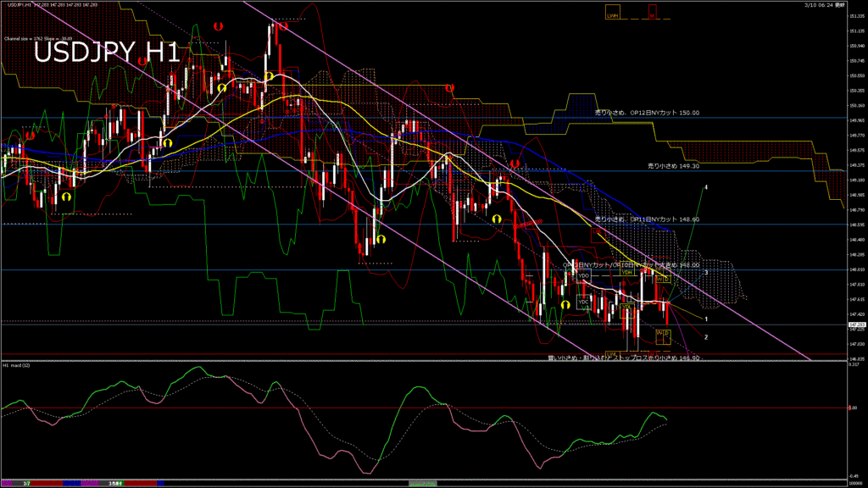Viewport: 868px width, 488px height.
Task: Click the red arrow marker at chart peak
Action: click(x=283, y=25)
